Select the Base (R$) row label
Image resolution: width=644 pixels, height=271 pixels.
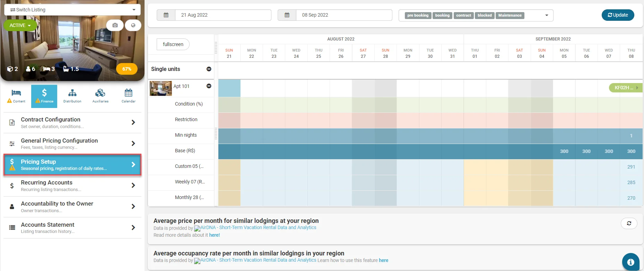pyautogui.click(x=185, y=151)
